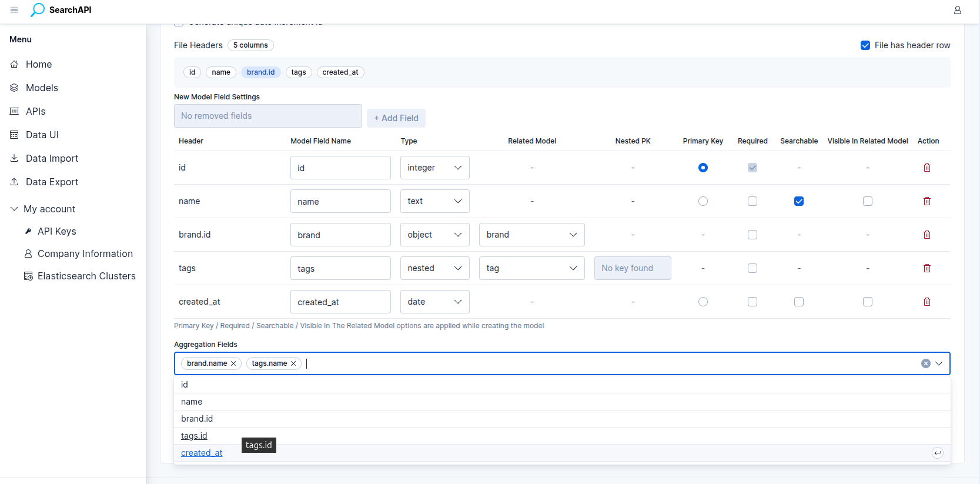Select id as primary key
The image size is (980, 484).
[703, 168]
